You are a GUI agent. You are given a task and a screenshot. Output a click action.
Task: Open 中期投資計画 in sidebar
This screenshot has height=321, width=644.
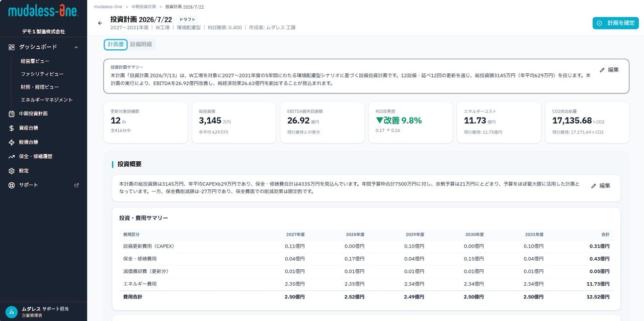(x=33, y=114)
